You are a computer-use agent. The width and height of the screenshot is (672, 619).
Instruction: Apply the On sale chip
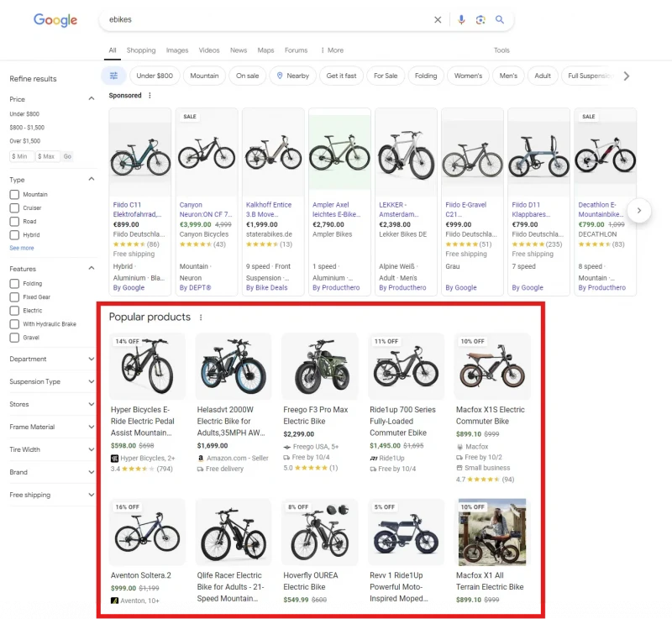pyautogui.click(x=247, y=76)
